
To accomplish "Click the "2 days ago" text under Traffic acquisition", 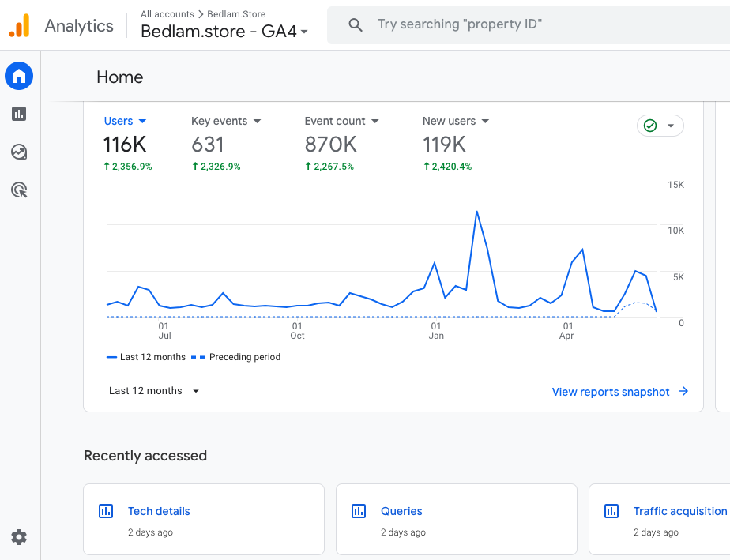I will click(656, 532).
